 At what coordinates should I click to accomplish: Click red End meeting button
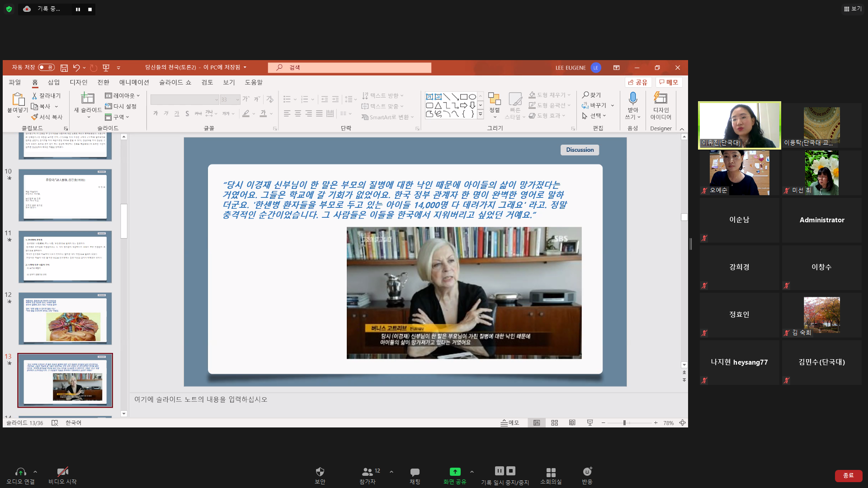pos(848,475)
